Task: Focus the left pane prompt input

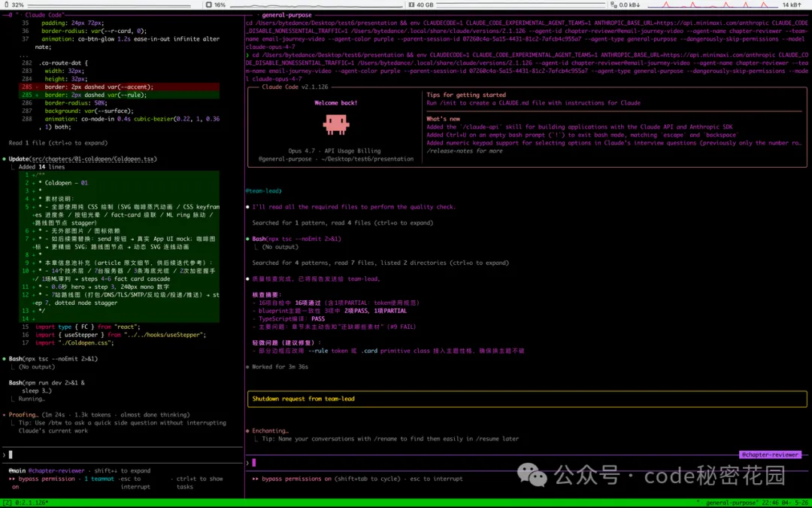Action: (123, 455)
